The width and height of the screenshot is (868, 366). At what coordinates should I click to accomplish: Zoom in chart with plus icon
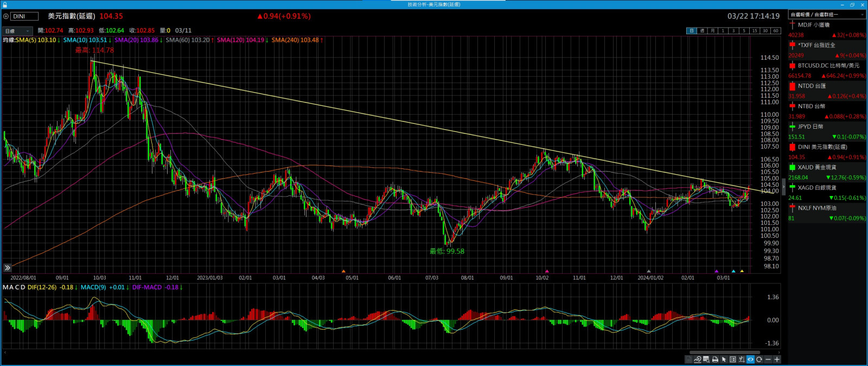777,359
